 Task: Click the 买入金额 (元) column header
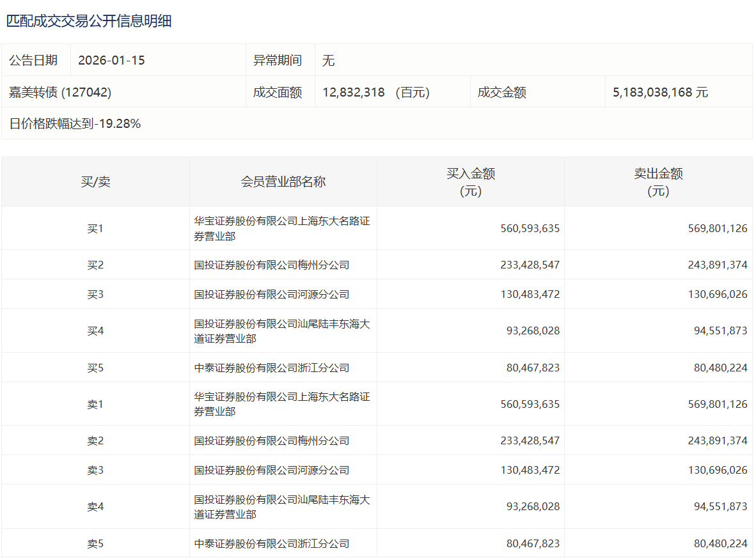(x=471, y=182)
